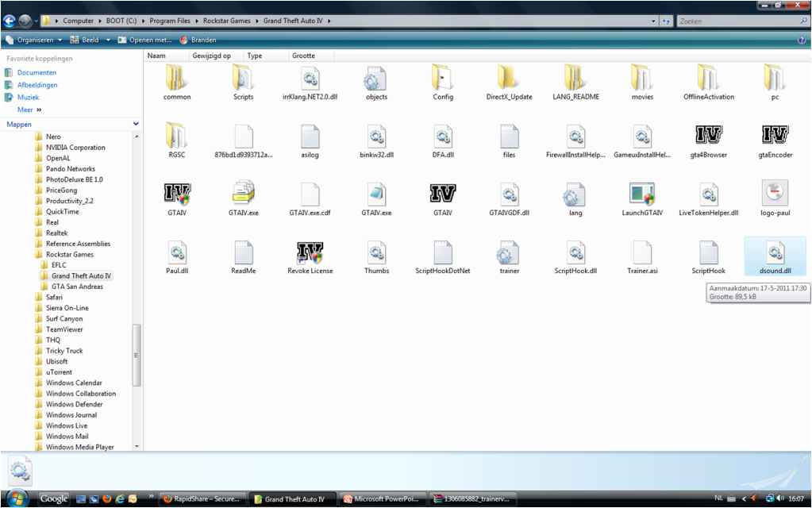This screenshot has height=508, width=812.
Task: Collapse the Mappen folders pane
Action: (136, 124)
